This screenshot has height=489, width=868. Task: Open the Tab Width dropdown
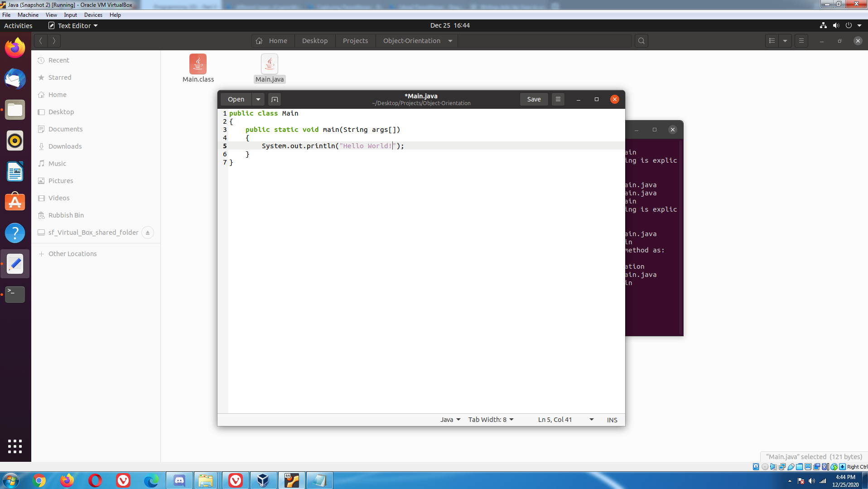(x=491, y=420)
